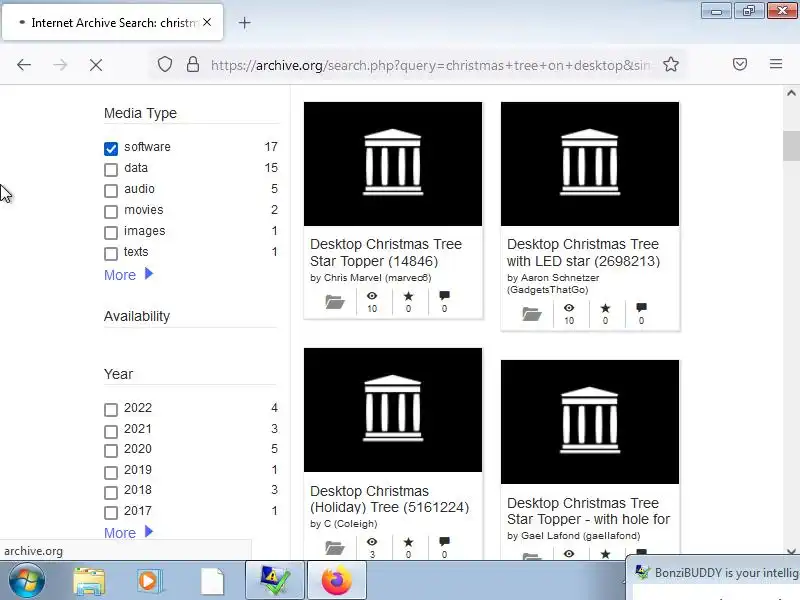
Task: Open thumbnail of Star Topper with hole item
Action: coord(590,422)
